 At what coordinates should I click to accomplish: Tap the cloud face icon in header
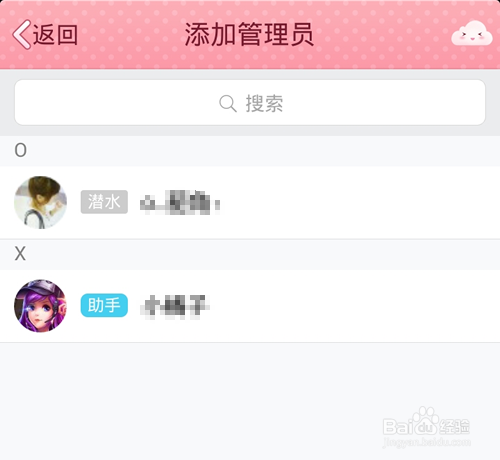coord(472,33)
